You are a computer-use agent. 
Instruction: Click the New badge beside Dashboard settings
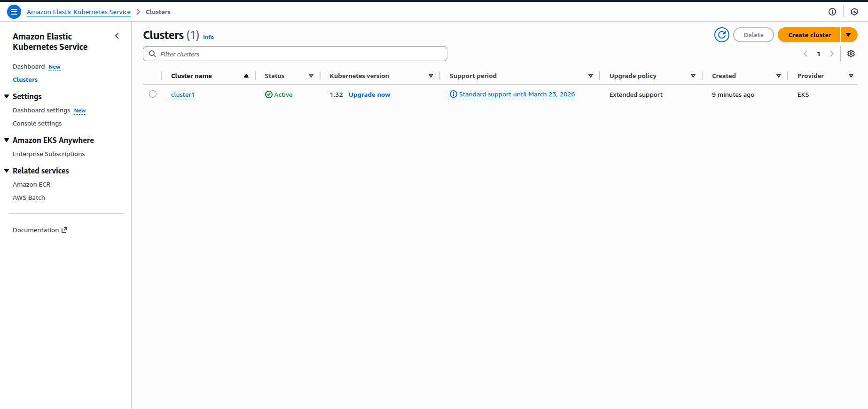(x=80, y=110)
